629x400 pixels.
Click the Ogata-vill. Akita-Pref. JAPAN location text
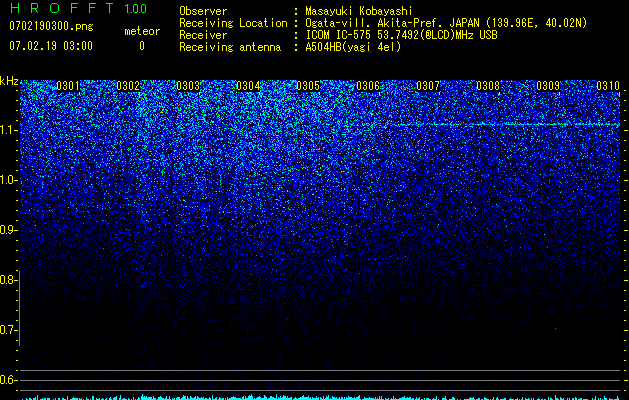click(x=446, y=23)
